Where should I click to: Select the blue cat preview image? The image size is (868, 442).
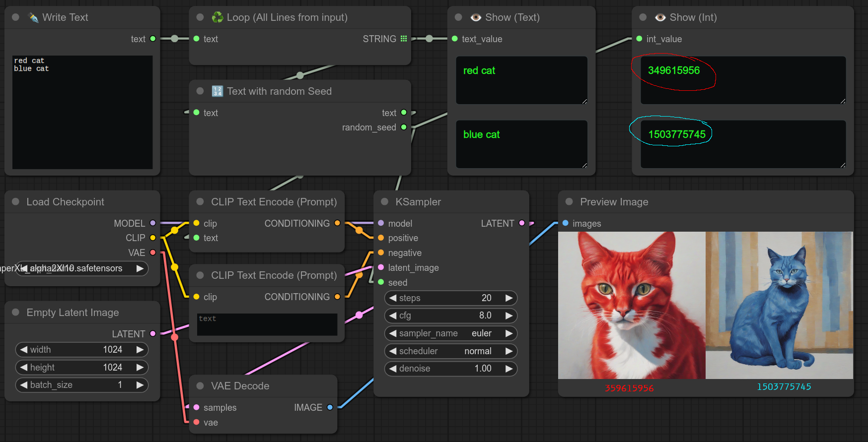[x=779, y=305]
